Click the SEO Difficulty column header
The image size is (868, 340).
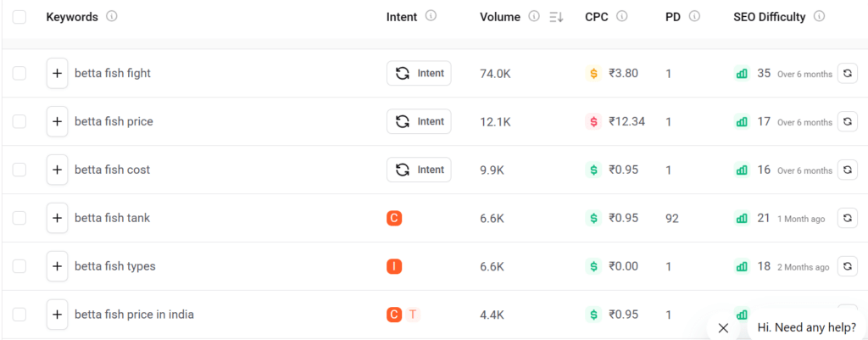[x=770, y=17]
